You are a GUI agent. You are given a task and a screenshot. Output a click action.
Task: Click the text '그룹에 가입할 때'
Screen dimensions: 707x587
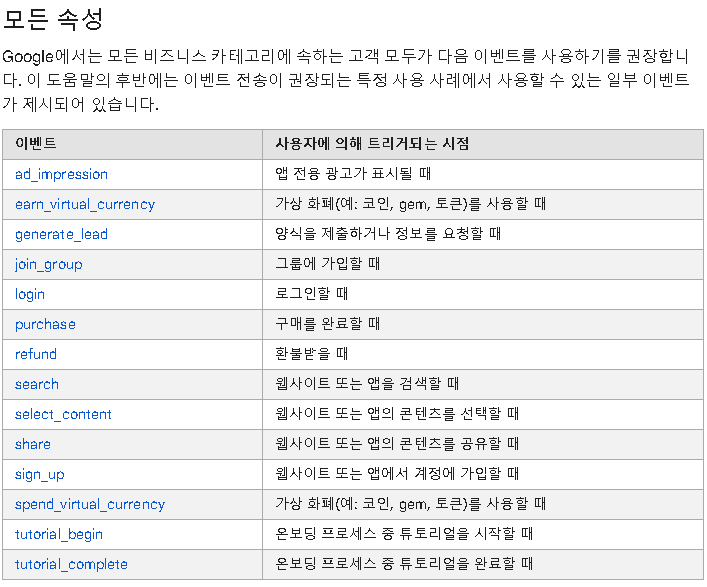(328, 263)
